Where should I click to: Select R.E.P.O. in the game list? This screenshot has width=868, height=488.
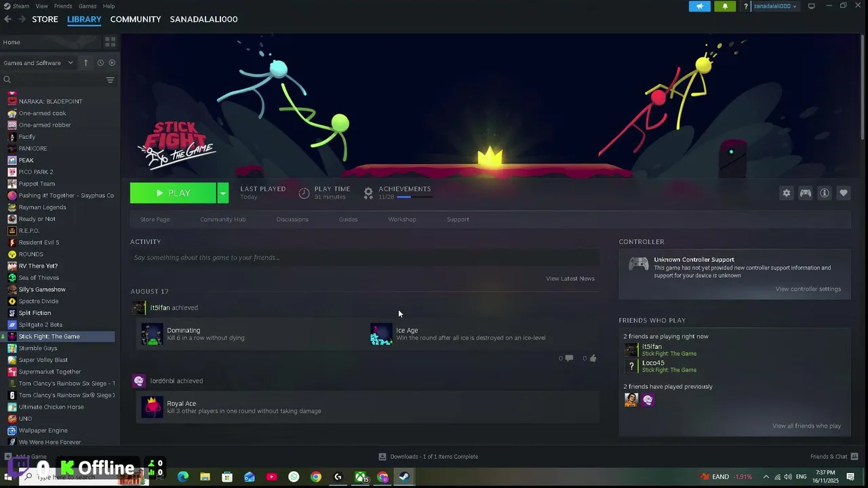[x=29, y=231]
